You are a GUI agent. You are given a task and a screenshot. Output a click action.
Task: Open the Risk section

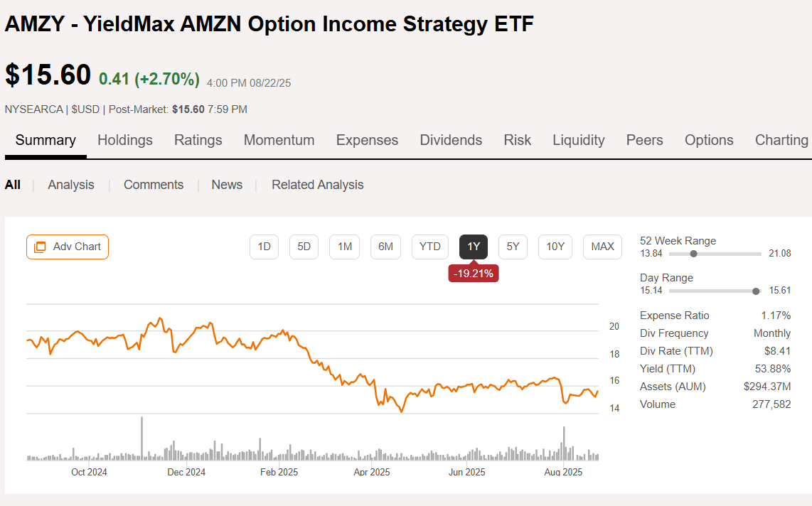pos(517,140)
